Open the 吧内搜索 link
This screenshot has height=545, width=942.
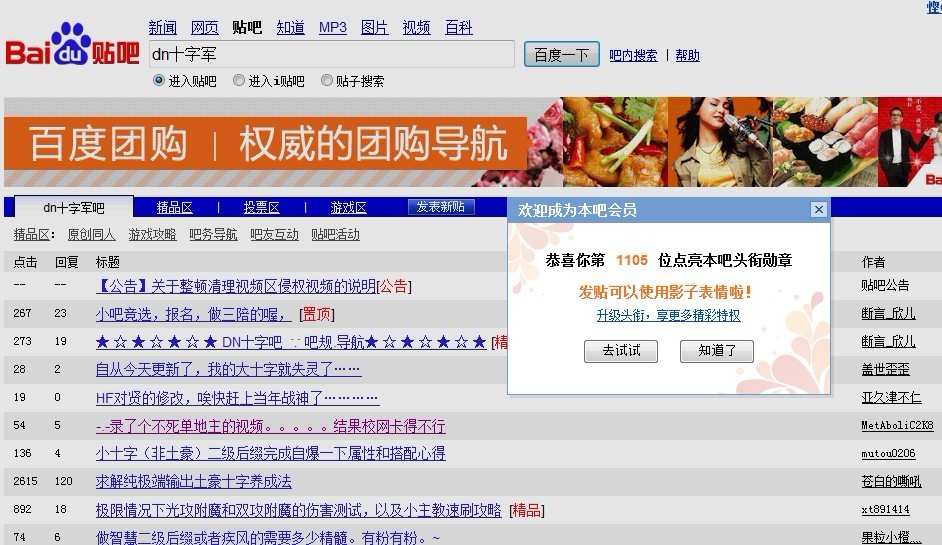tap(633, 55)
